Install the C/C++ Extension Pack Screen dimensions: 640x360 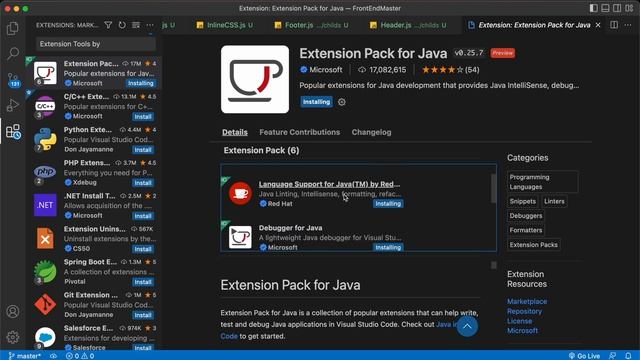click(143, 117)
